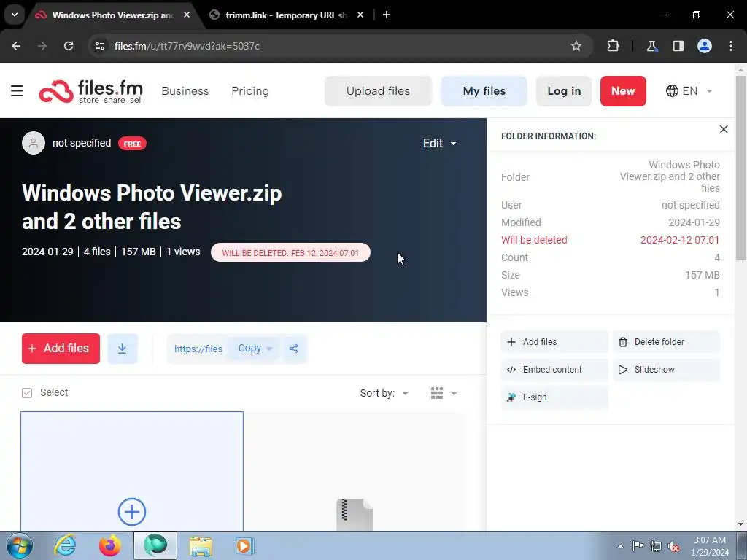The image size is (747, 560).
Task: Expand the view mode dropdown arrow
Action: (x=454, y=393)
